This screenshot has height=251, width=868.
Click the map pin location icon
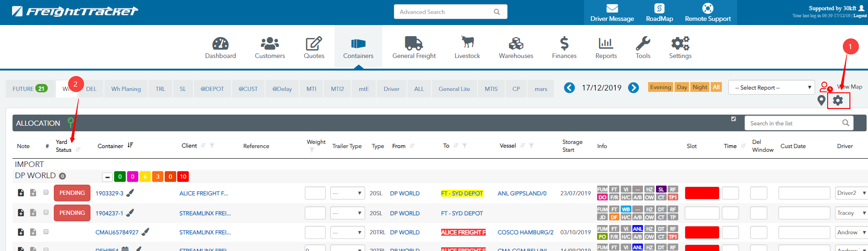(x=821, y=100)
